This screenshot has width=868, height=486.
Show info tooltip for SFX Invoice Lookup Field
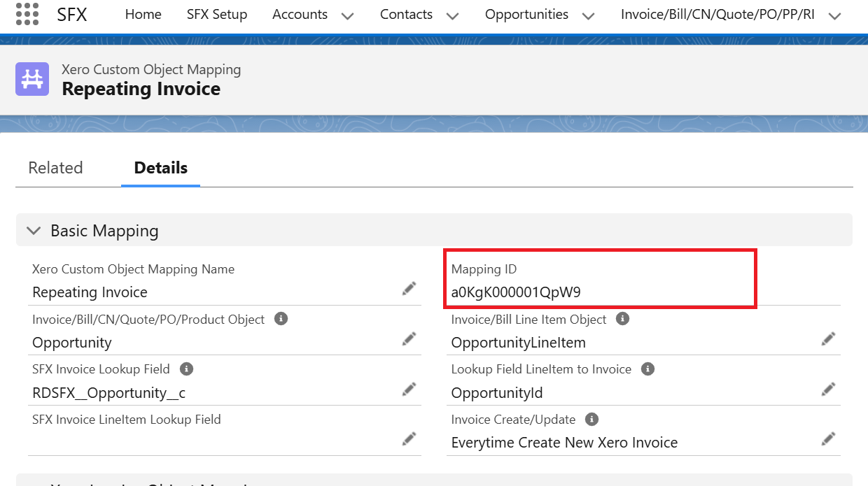(x=186, y=369)
